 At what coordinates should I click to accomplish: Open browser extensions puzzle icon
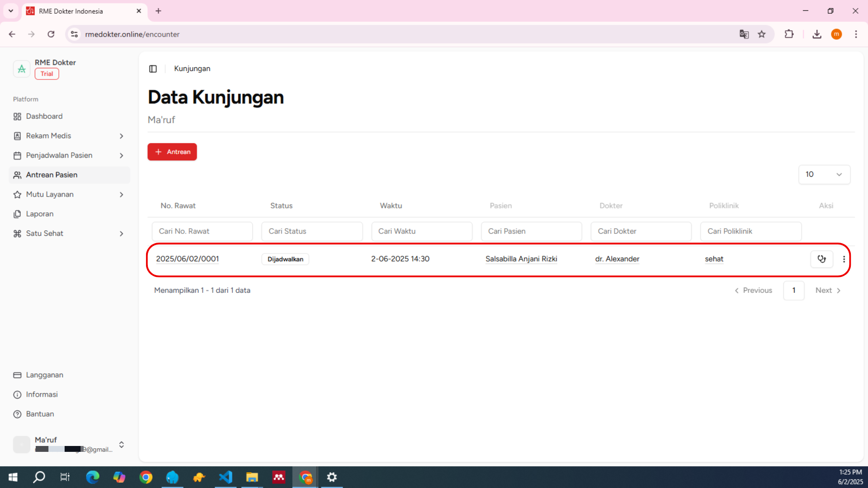click(x=789, y=34)
